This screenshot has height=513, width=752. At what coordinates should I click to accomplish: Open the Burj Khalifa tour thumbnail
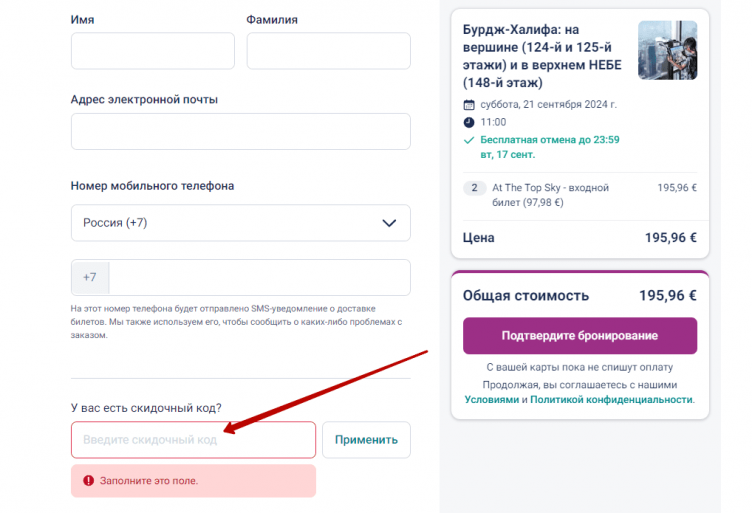tap(667, 50)
